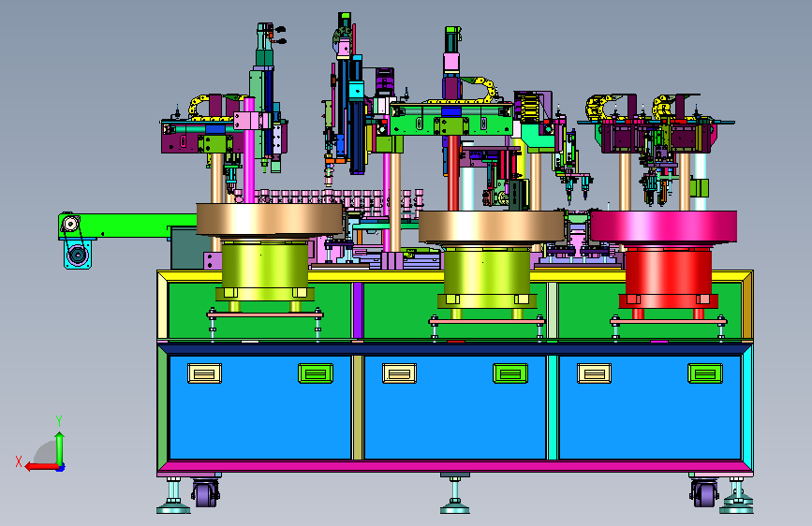812x526 pixels.
Task: Select the green handle on left cabinet door
Action: (x=316, y=373)
